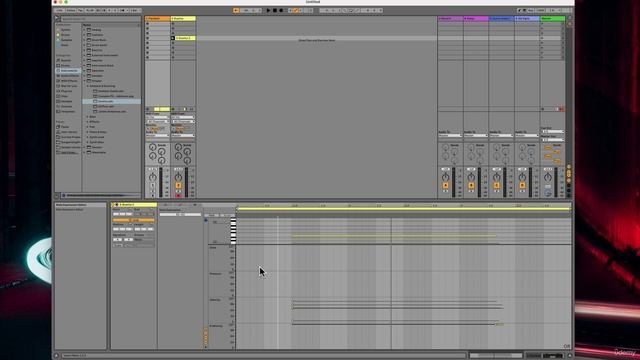Click the Stop transport button
The image size is (640, 360).
[x=275, y=10]
